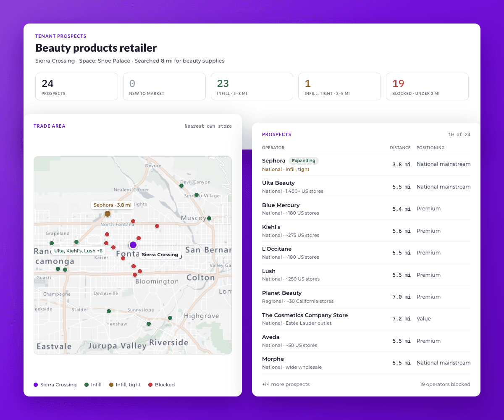Click the 'Value' positioning cell
Screen dimensions: 504x420
click(424, 319)
